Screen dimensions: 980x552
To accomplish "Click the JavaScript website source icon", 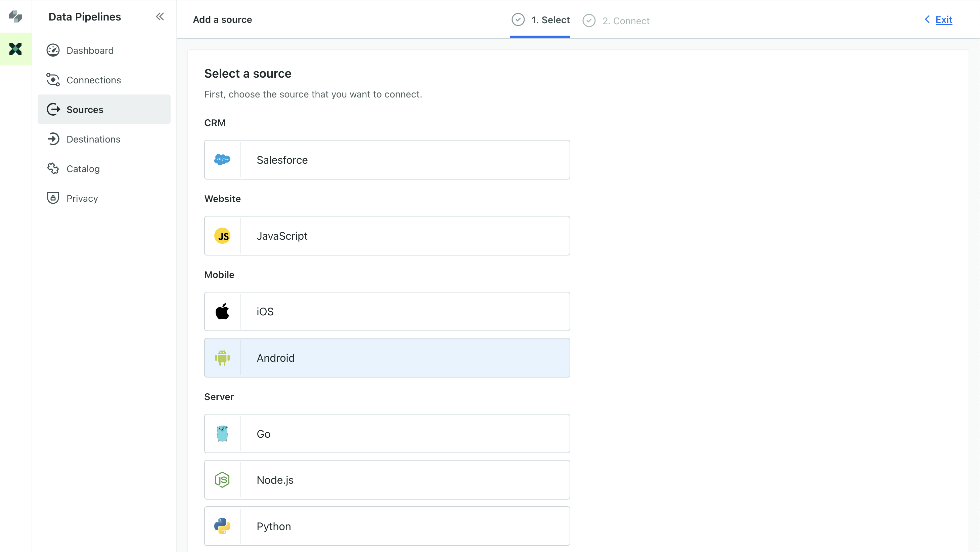I will tap(222, 236).
